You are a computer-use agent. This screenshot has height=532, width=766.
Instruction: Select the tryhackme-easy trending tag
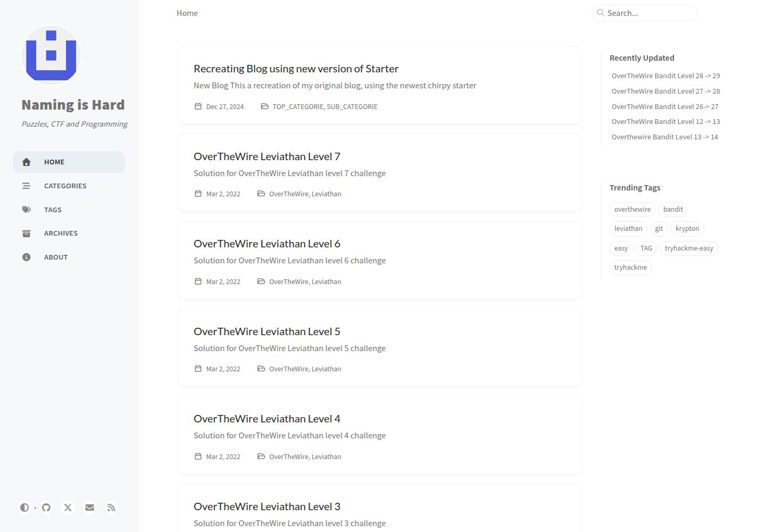pos(689,248)
